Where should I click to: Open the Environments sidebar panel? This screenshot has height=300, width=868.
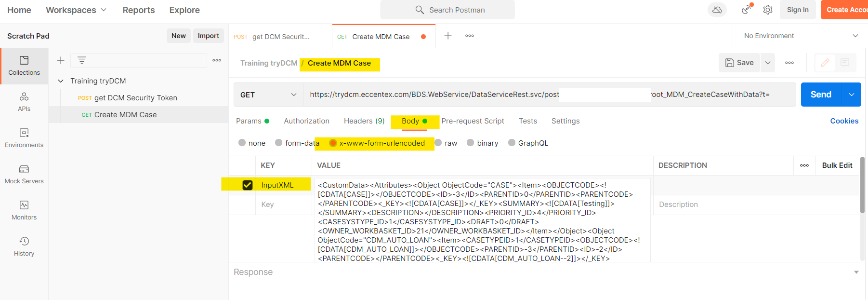(24, 138)
